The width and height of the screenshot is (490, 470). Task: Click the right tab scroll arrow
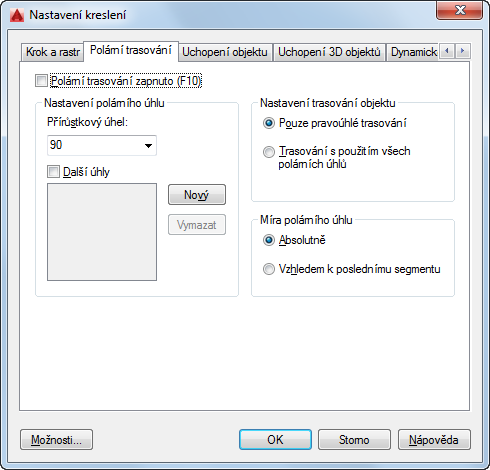pos(462,51)
